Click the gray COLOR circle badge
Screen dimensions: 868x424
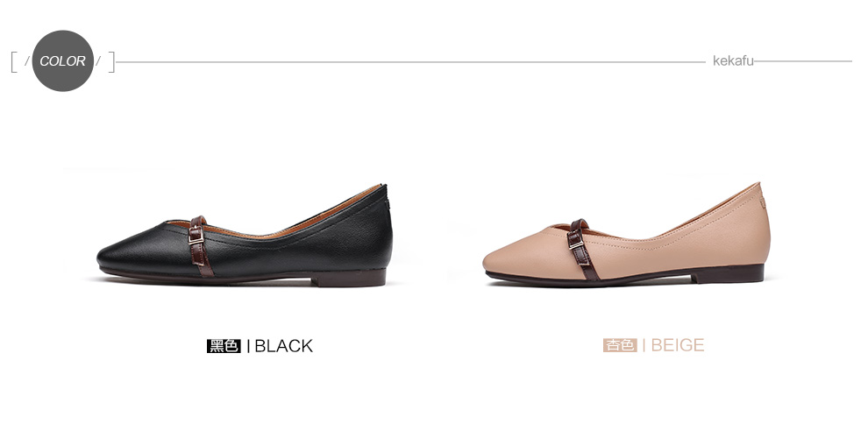pos(62,60)
